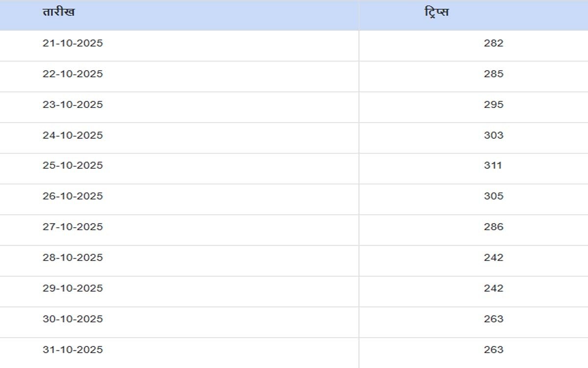Select the date cell 25-10-2025
The height and width of the screenshot is (368, 588).
tap(73, 165)
